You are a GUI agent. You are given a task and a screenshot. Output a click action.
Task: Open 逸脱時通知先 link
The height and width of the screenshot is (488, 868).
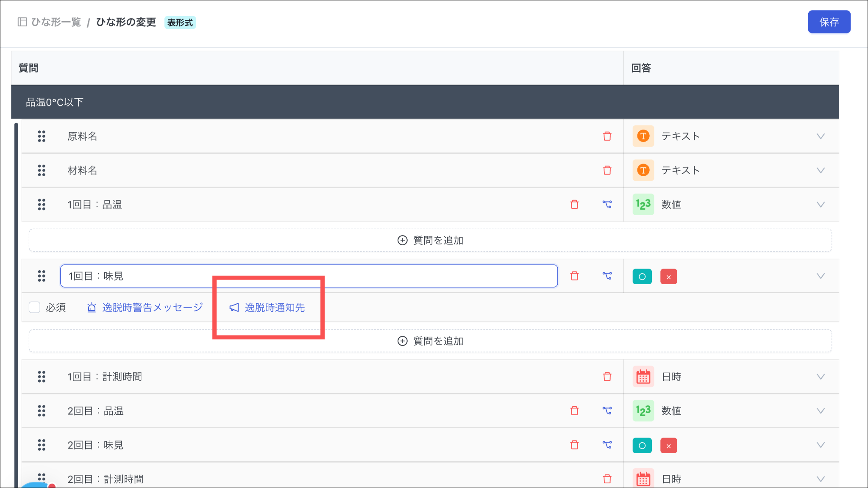point(274,307)
